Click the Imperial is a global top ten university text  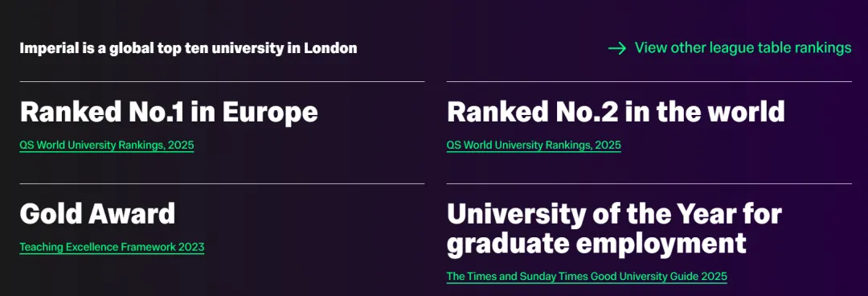[188, 48]
